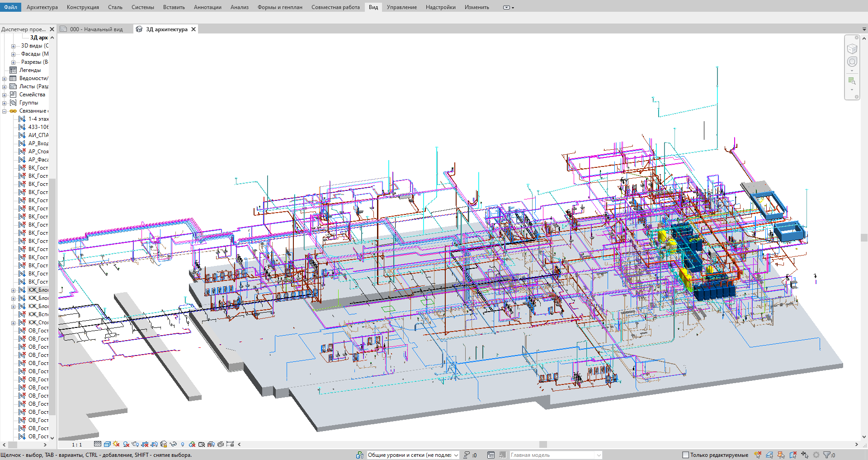Open the Изменить ribbon tab
The width and height of the screenshot is (868, 460).
pos(476,7)
